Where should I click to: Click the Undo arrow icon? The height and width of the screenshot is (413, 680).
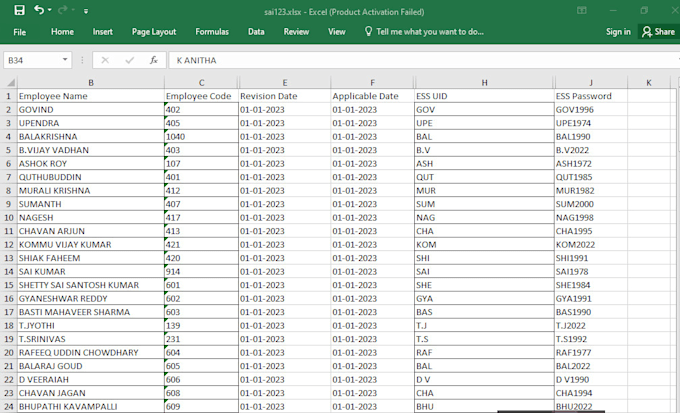39,9
